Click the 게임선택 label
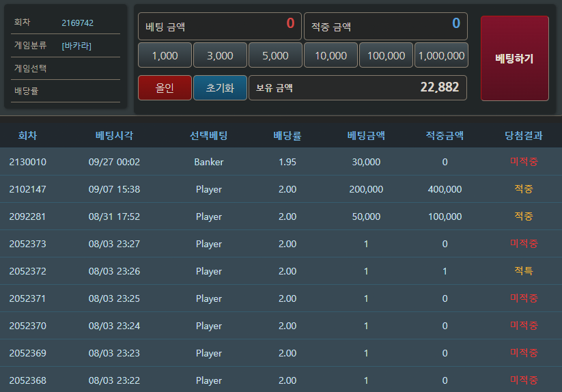This screenshot has width=562, height=392. point(30,68)
